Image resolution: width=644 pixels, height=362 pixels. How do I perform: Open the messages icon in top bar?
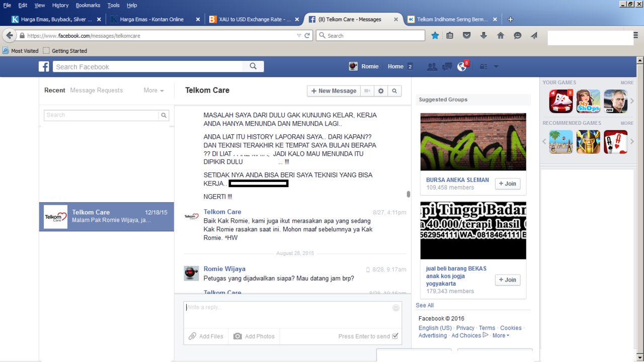(447, 66)
